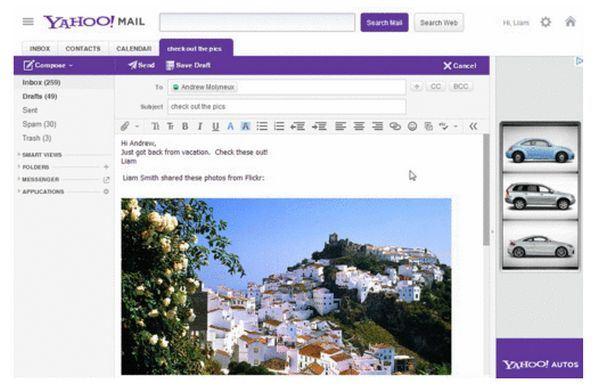Click the Andrew Molyneux recipient chip
Screen dimensions: 599x392
(x=204, y=87)
